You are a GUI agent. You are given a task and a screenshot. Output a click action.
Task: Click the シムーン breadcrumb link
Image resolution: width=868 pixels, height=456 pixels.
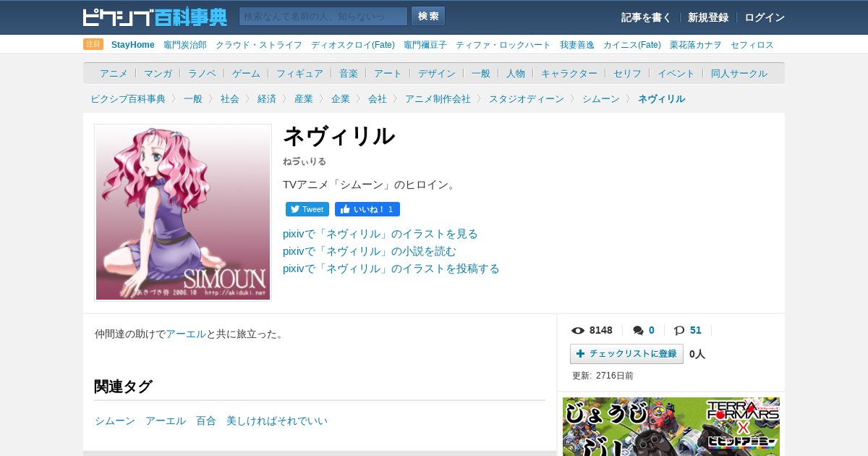pyautogui.click(x=601, y=98)
